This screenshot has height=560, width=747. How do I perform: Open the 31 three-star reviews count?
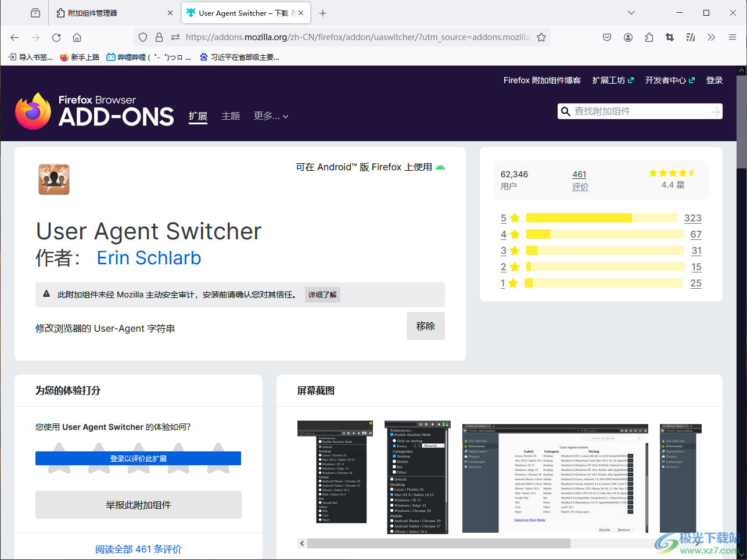pos(696,250)
